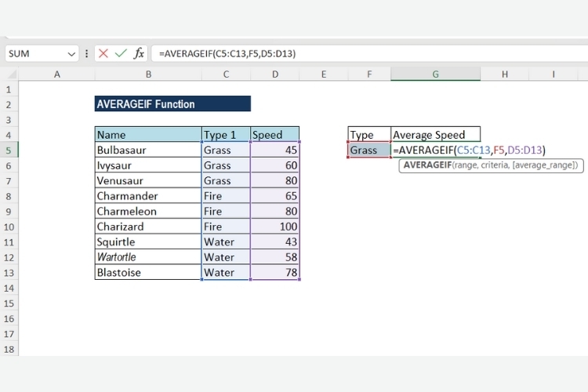Expand the Name Box dropdown arrow
The width and height of the screenshot is (588, 392).
tap(72, 53)
